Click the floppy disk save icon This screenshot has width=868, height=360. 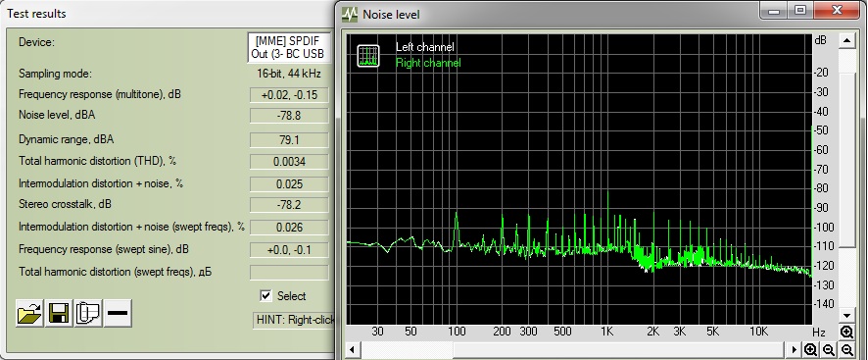click(59, 313)
